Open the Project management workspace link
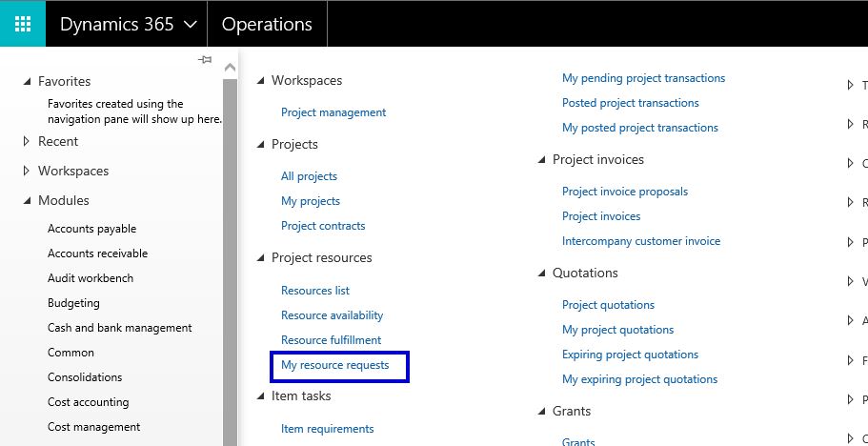 click(333, 112)
